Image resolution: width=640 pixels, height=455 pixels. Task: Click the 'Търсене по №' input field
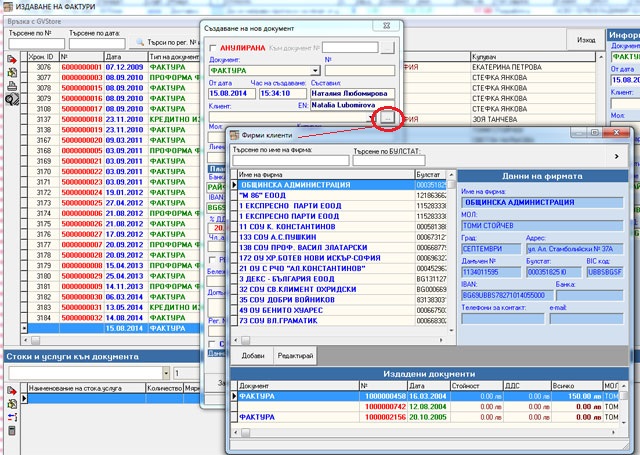(x=36, y=44)
